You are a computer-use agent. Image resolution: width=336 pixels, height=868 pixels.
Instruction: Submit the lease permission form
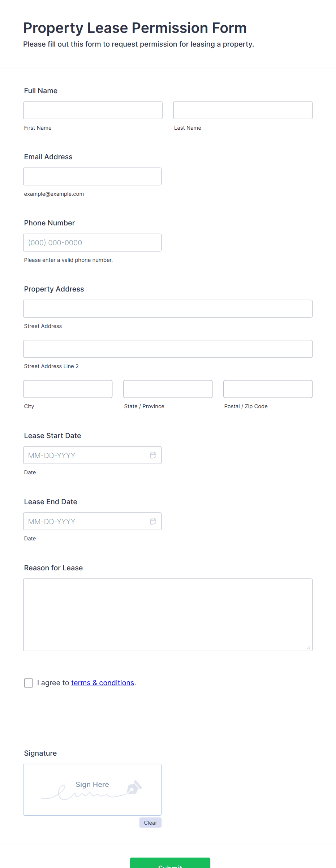click(170, 863)
